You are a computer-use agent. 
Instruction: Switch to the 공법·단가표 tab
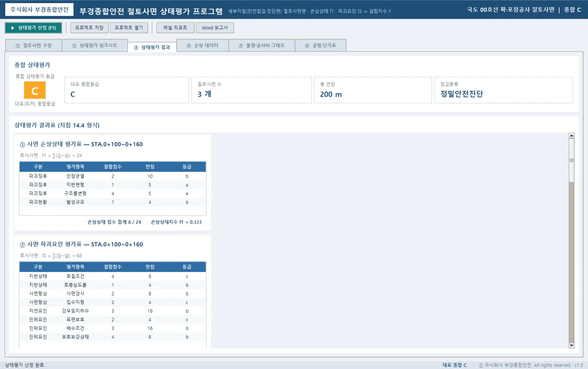click(x=321, y=46)
